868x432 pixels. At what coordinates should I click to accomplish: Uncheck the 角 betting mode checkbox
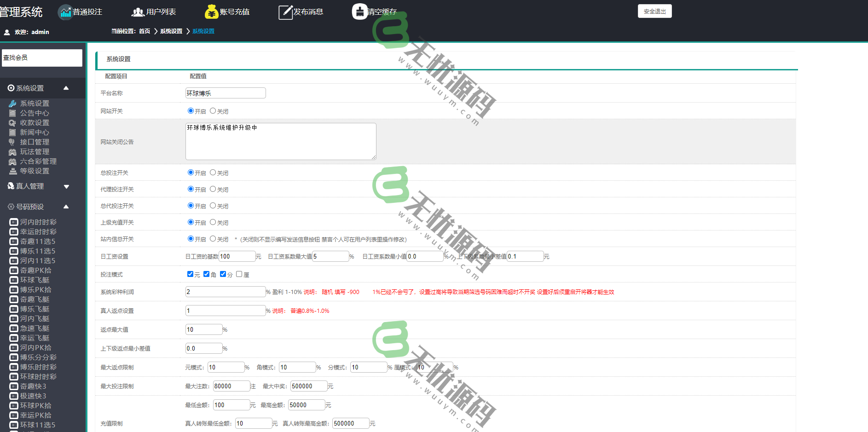[207, 274]
